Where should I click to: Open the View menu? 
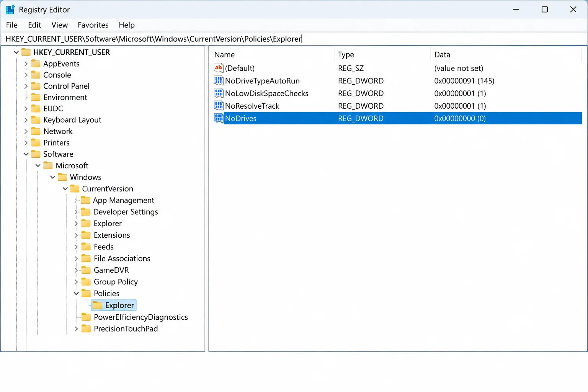click(60, 25)
